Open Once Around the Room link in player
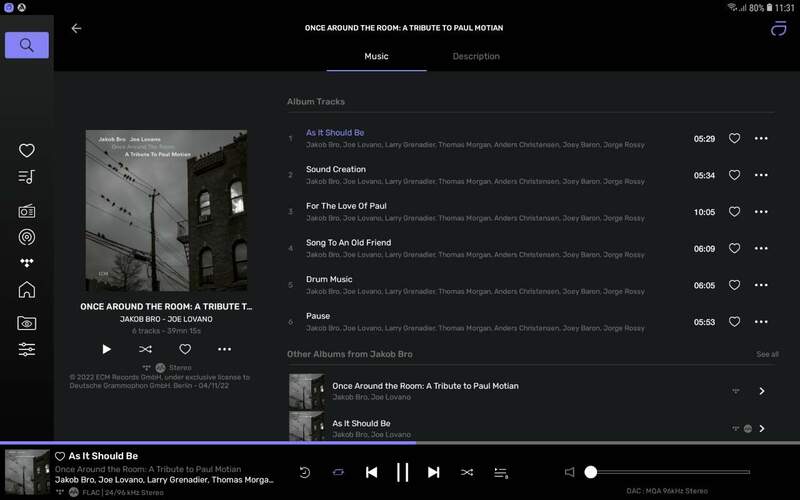This screenshot has width=800, height=500. tap(148, 469)
